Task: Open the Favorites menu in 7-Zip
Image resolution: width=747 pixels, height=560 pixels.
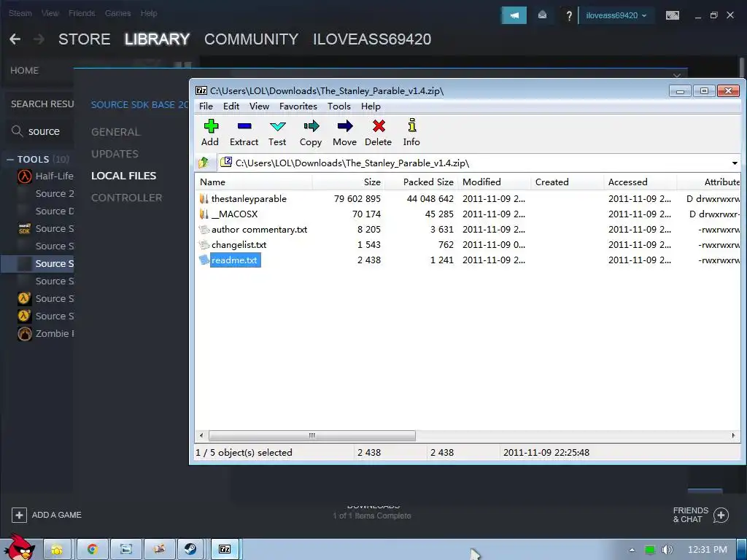Action: click(x=298, y=106)
